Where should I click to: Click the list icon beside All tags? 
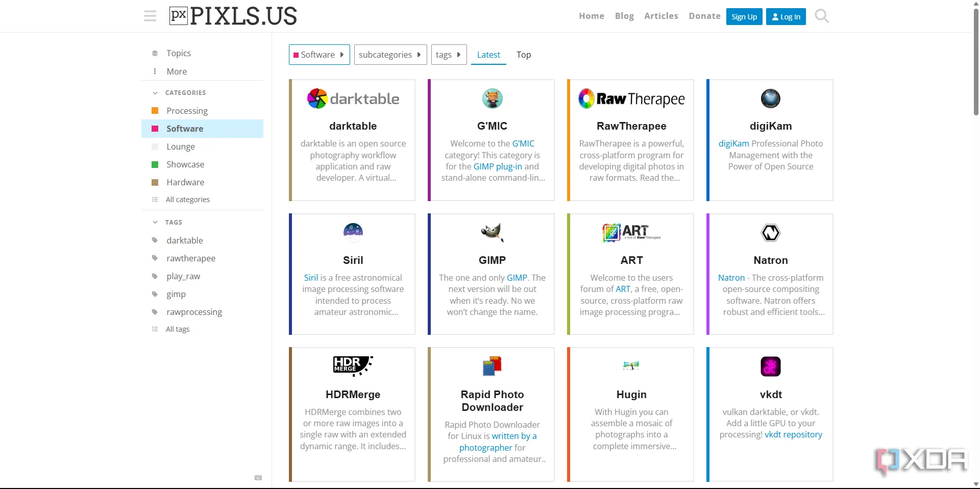point(155,329)
